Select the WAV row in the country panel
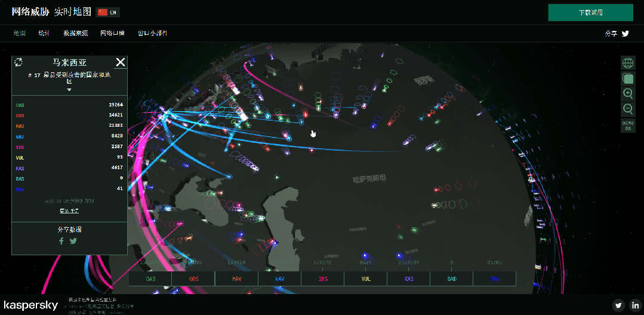This screenshot has width=644, height=315. click(69, 136)
